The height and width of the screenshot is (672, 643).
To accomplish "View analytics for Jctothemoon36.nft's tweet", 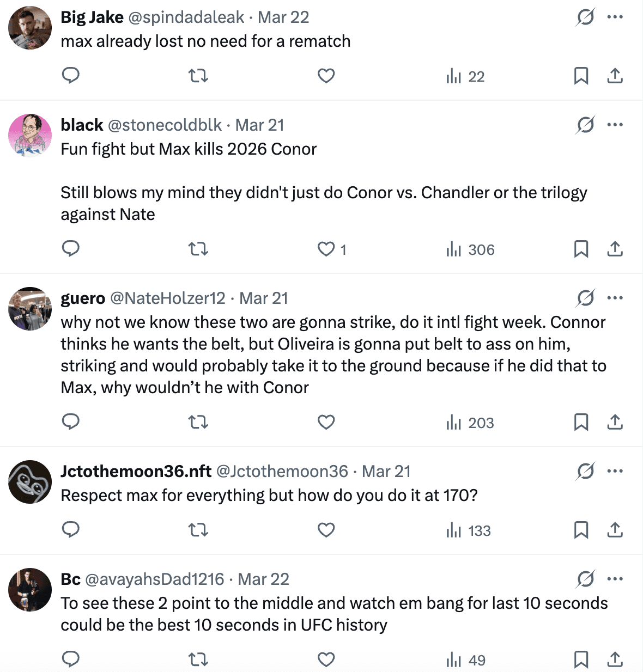I will click(x=469, y=530).
